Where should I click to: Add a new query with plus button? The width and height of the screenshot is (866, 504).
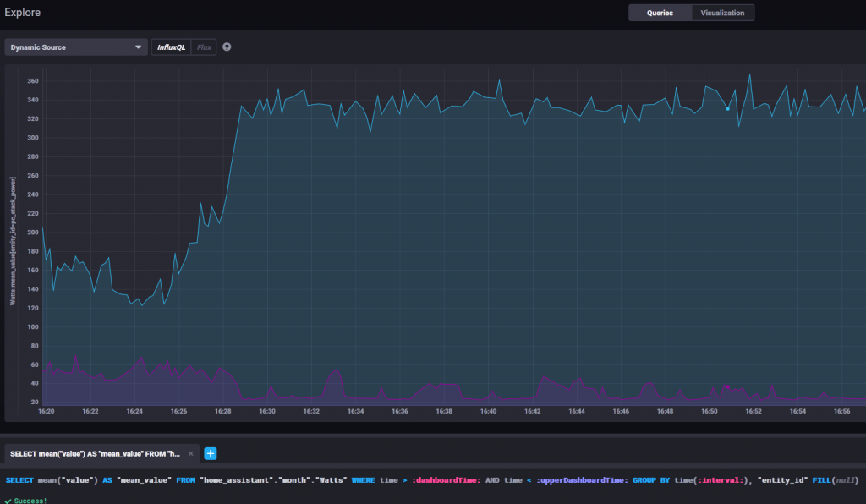click(211, 453)
